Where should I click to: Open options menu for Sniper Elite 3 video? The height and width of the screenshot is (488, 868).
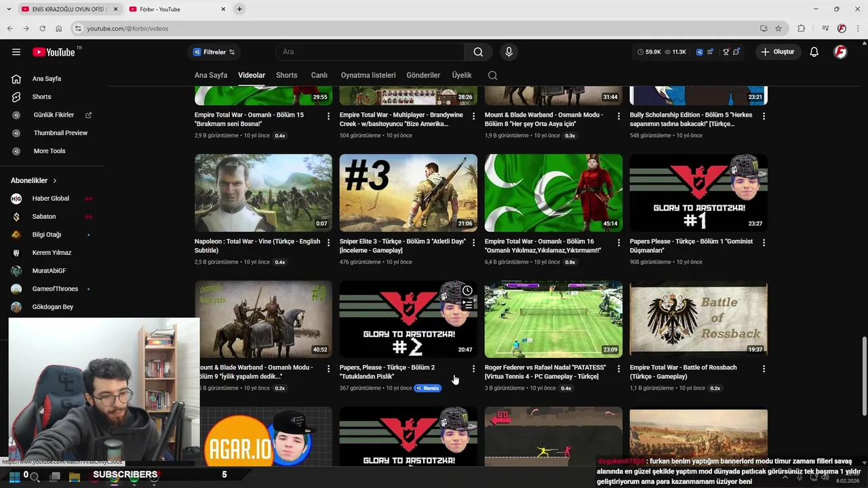[x=473, y=242]
